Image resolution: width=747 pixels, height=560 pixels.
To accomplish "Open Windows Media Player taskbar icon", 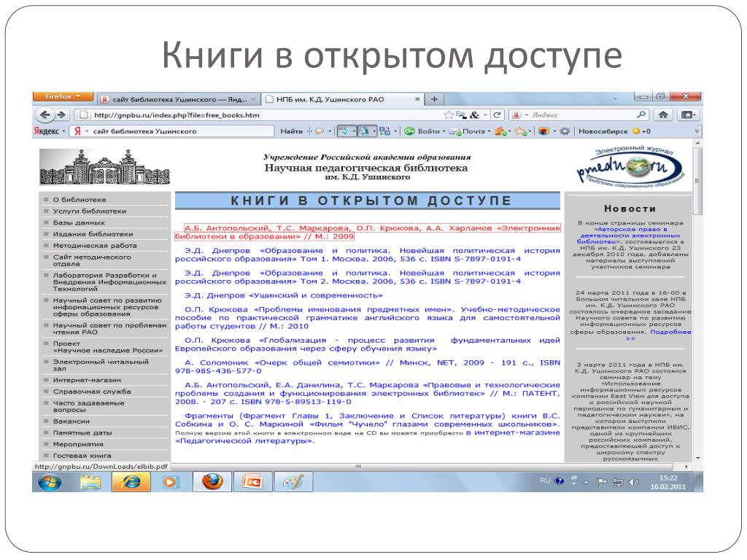I will click(x=169, y=483).
